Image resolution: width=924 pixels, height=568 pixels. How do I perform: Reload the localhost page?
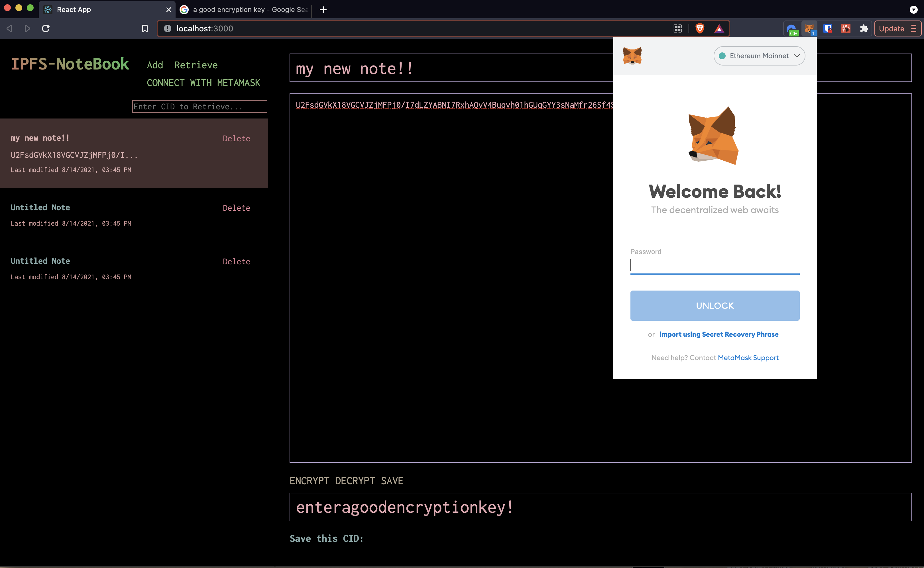(x=46, y=28)
